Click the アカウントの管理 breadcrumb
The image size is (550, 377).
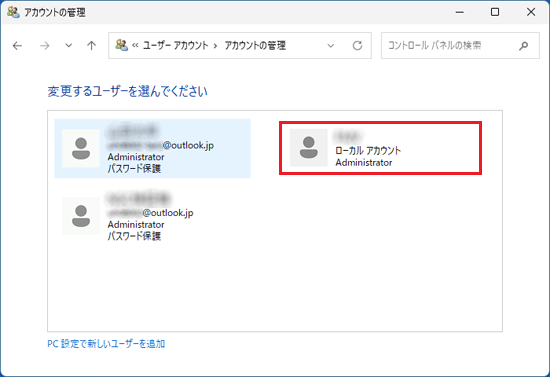click(255, 46)
